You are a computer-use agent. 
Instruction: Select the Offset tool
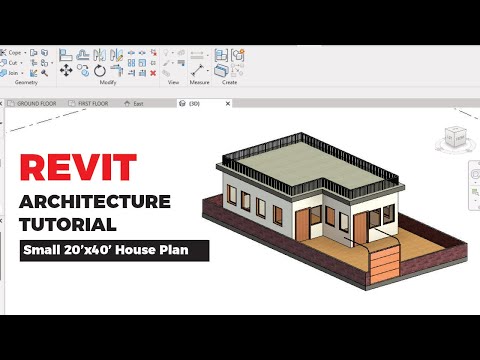click(82, 55)
